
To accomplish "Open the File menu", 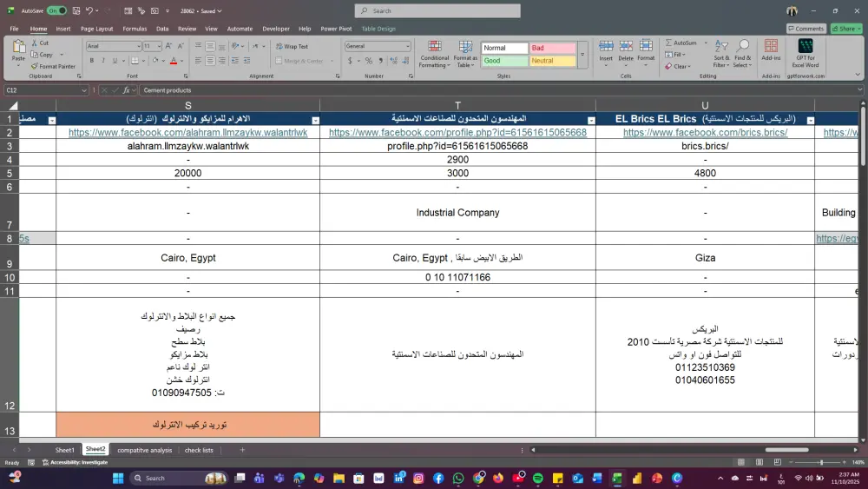I will 15,29.
